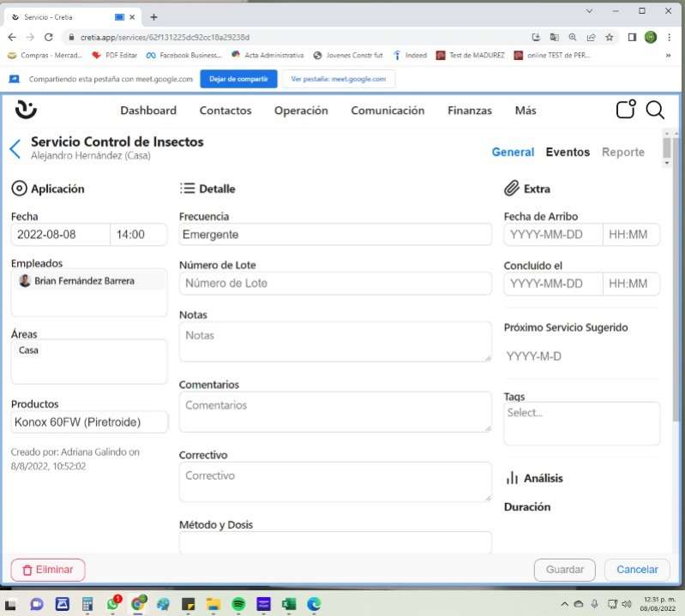685x616 pixels.
Task: Open the Más menu in the navigation
Action: (x=526, y=111)
